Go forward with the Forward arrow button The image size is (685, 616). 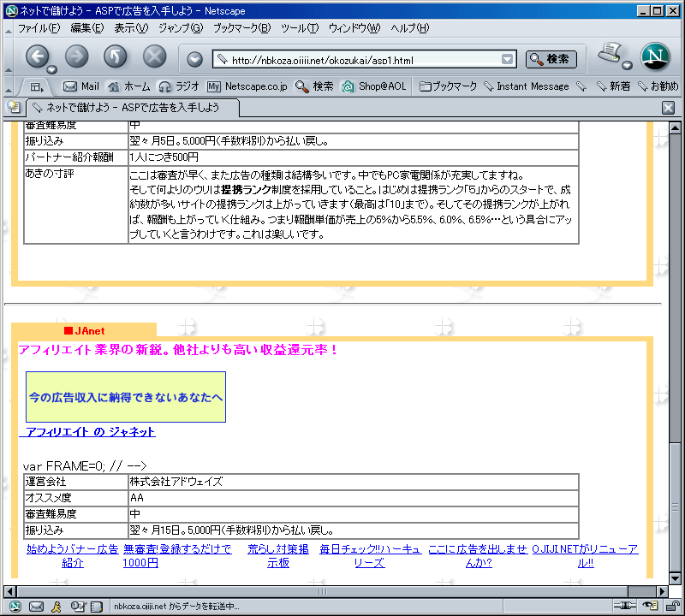[x=76, y=56]
